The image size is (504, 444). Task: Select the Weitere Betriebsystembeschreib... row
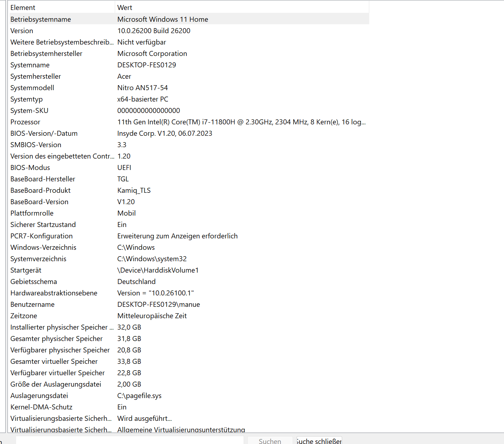(189, 42)
